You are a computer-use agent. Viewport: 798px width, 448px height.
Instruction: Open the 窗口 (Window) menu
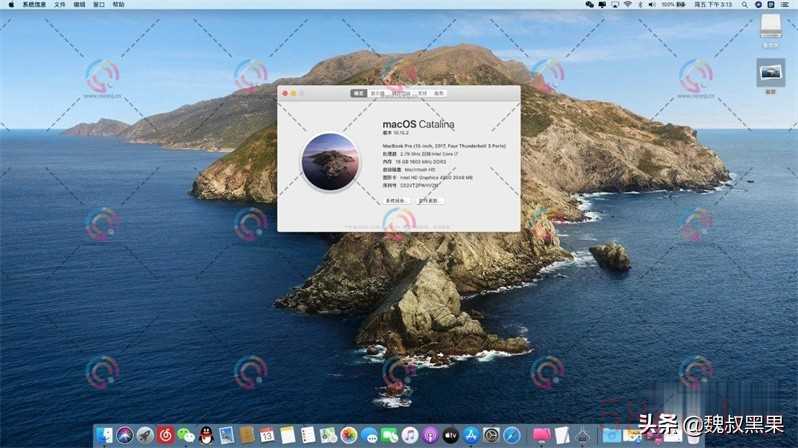point(99,4)
